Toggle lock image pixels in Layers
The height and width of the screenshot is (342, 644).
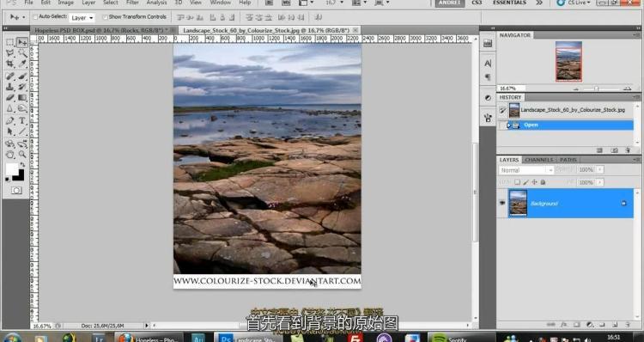point(526,182)
